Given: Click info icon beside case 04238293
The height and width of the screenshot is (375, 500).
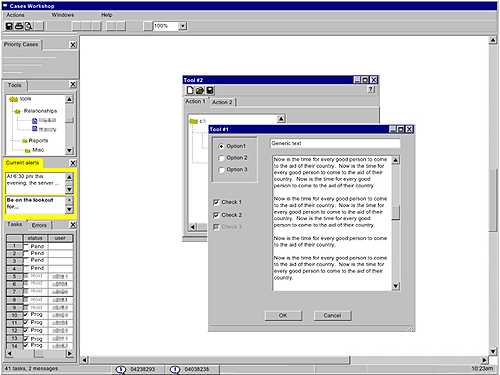Looking at the screenshot, I should coord(121,369).
